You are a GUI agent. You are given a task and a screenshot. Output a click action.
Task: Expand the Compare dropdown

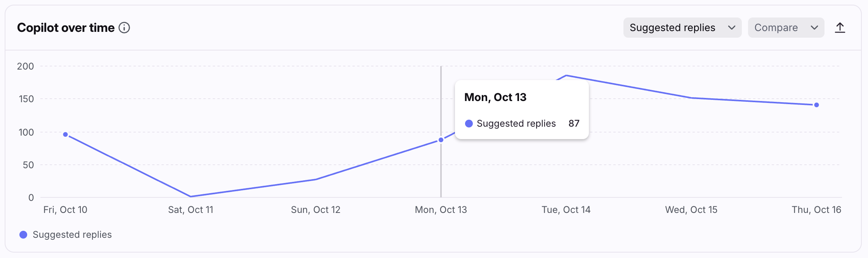[x=786, y=28]
